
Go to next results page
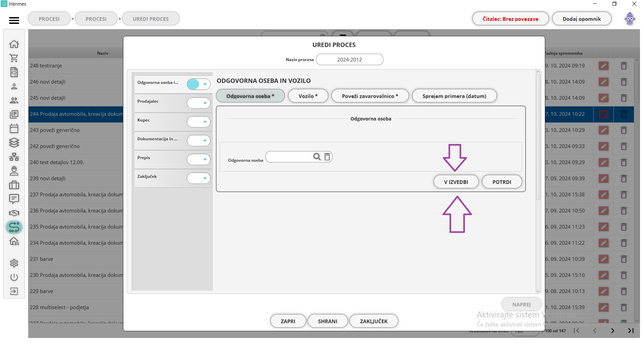pos(613,331)
